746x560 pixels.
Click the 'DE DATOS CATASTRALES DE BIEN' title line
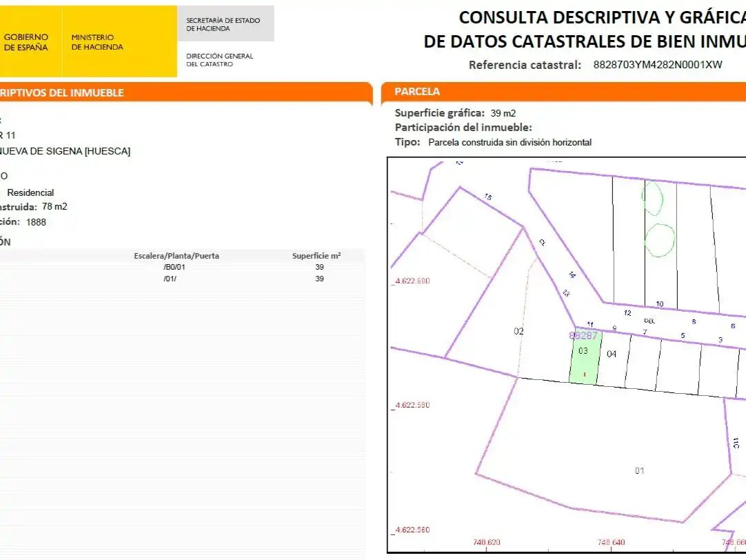click(x=584, y=41)
